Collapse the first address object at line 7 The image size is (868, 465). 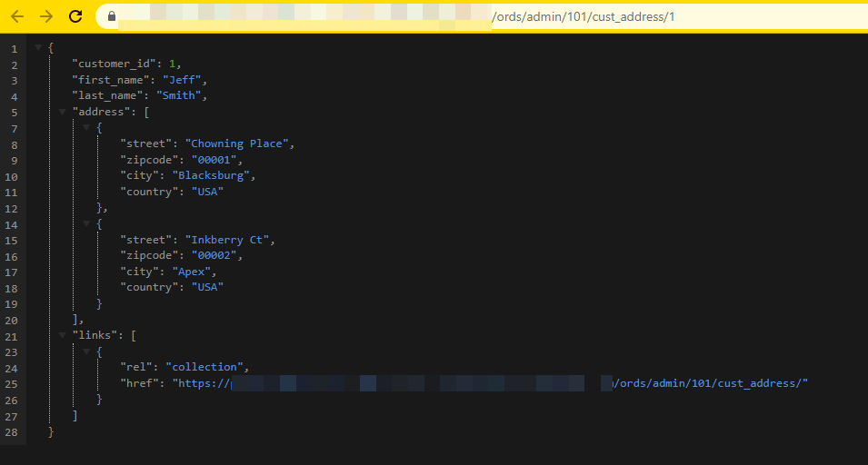(86, 128)
